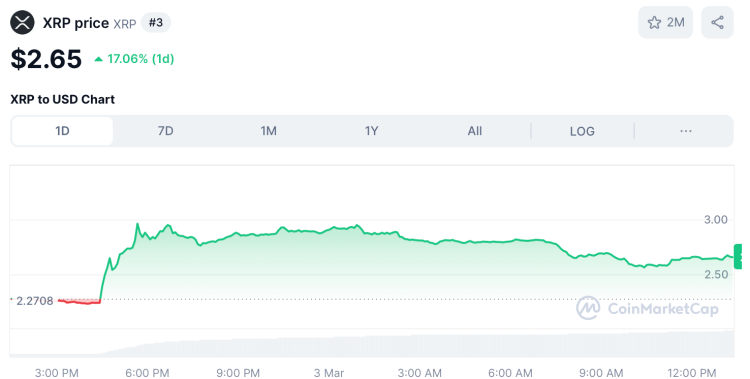Image resolution: width=750 pixels, height=379 pixels.
Task: Open the share icon button
Action: [717, 22]
